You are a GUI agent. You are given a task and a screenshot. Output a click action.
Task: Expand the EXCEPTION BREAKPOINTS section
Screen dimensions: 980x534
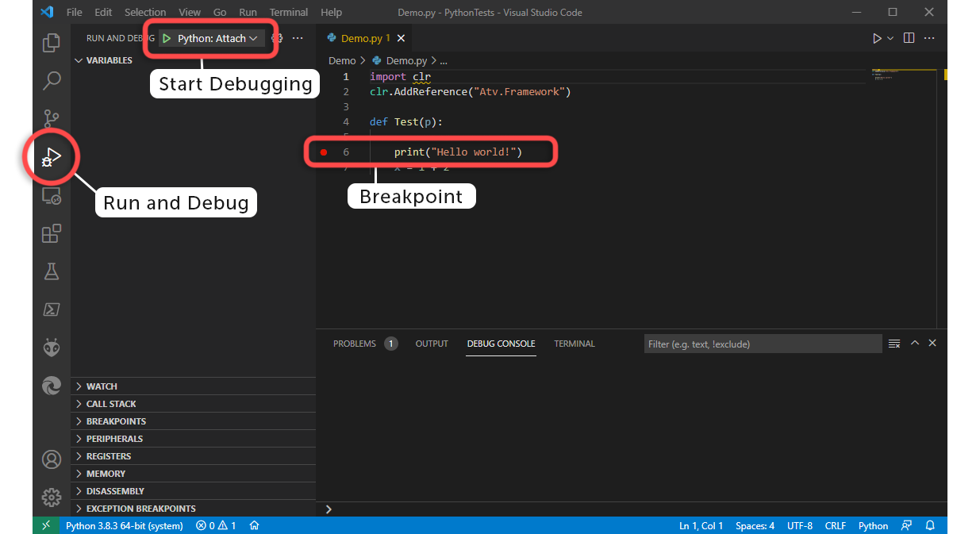[193, 509]
